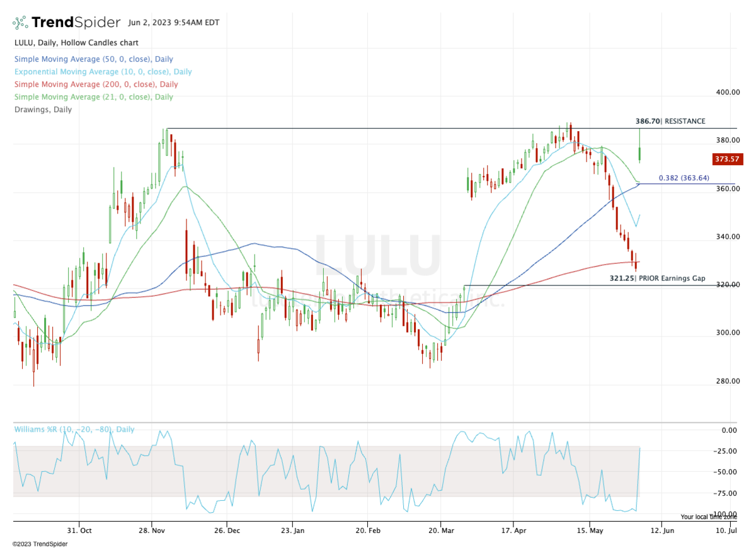Select the 386.70 RESISTANCE line label
This screenshot has width=756, height=550.
tap(670, 121)
